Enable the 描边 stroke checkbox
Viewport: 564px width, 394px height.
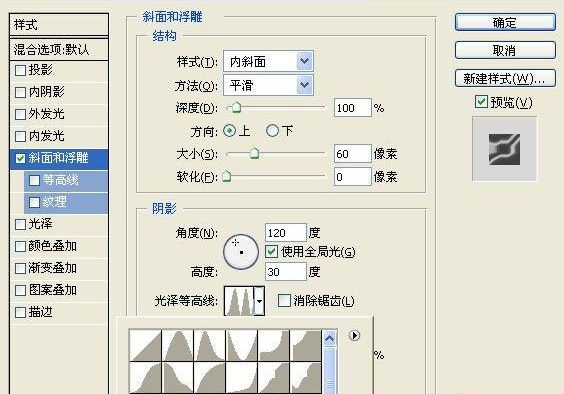click(21, 312)
